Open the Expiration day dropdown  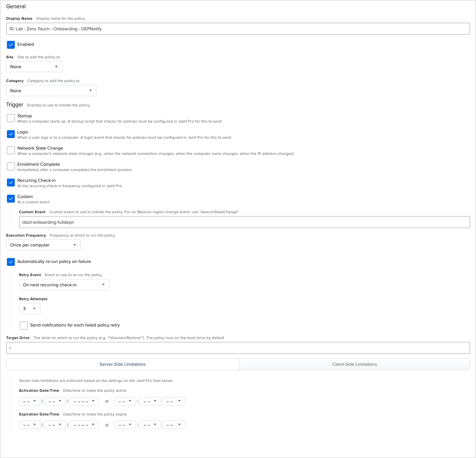[55, 425]
